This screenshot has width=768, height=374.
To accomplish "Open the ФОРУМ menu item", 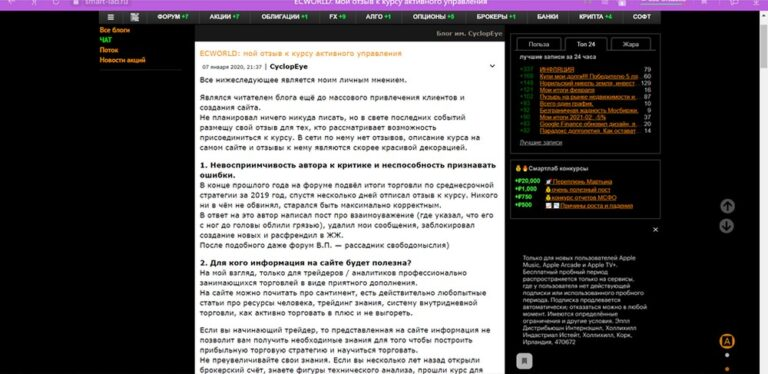I will (x=173, y=17).
